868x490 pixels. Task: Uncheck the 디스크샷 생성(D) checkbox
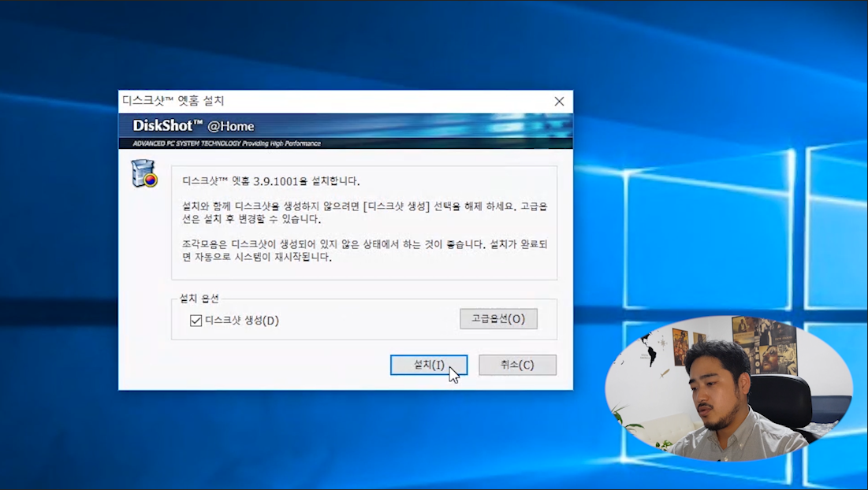click(196, 321)
